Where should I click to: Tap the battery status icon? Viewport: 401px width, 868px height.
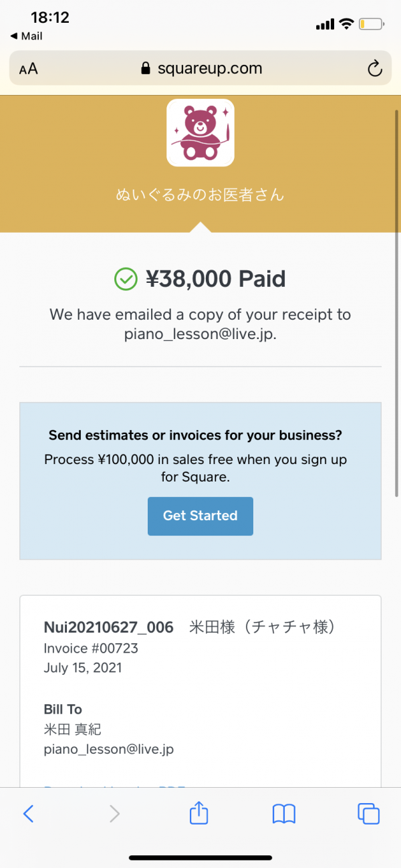(x=372, y=24)
